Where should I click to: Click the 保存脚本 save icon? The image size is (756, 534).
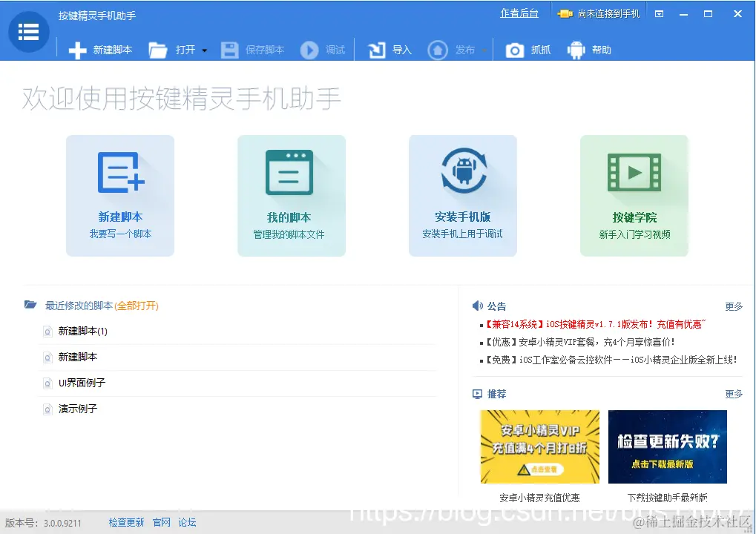point(231,50)
